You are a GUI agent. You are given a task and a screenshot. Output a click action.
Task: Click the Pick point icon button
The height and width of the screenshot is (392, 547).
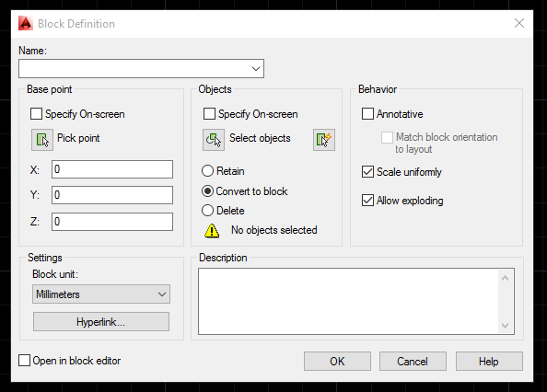[42, 140]
